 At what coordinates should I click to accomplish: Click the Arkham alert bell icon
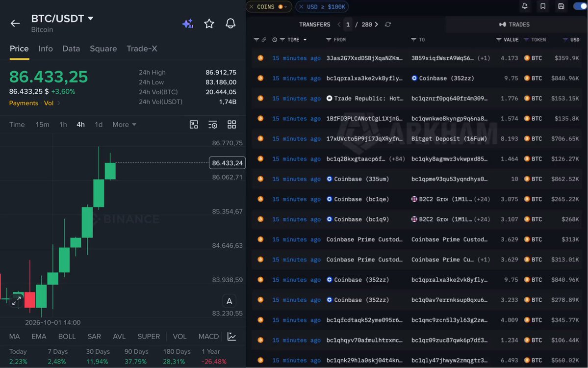click(525, 6)
